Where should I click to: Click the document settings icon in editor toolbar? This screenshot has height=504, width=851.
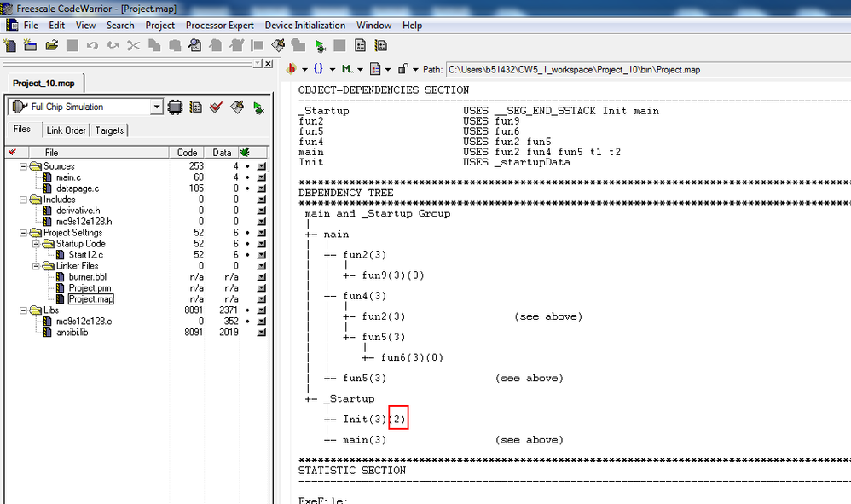click(x=375, y=69)
